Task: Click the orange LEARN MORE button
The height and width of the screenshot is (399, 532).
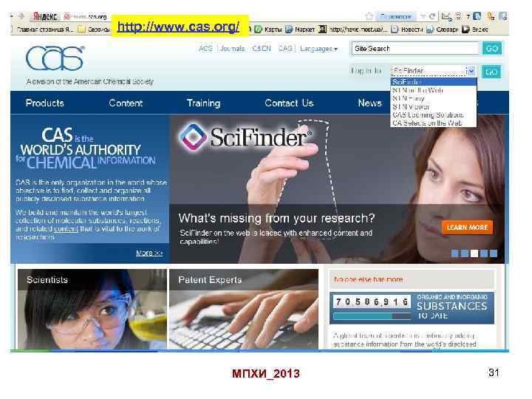Action: click(x=467, y=228)
